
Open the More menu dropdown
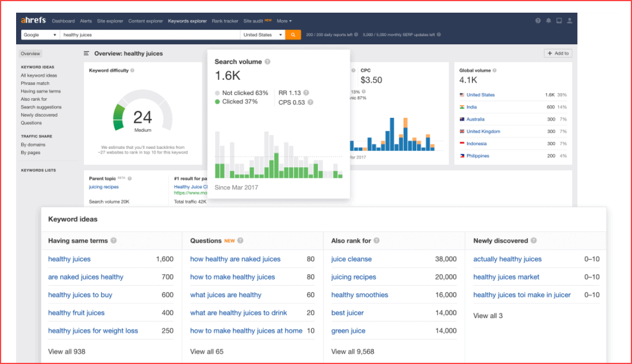(x=284, y=21)
